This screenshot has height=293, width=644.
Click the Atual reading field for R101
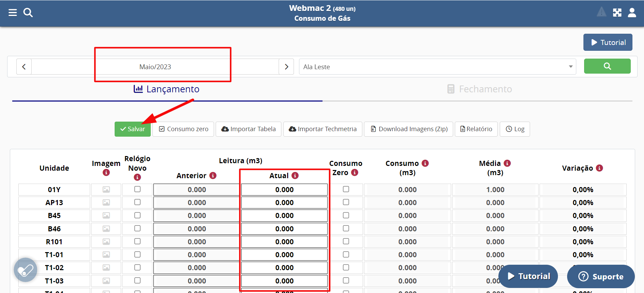click(x=284, y=242)
